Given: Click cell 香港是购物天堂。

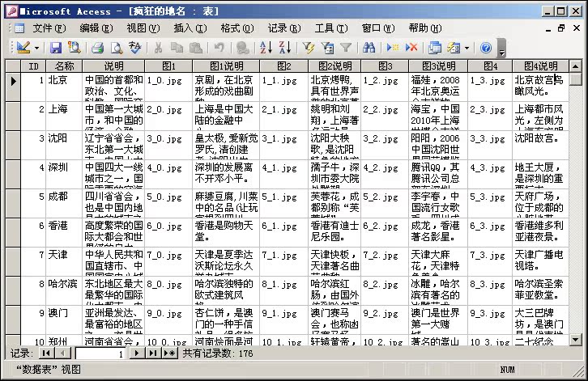Looking at the screenshot, I should coord(226,233).
